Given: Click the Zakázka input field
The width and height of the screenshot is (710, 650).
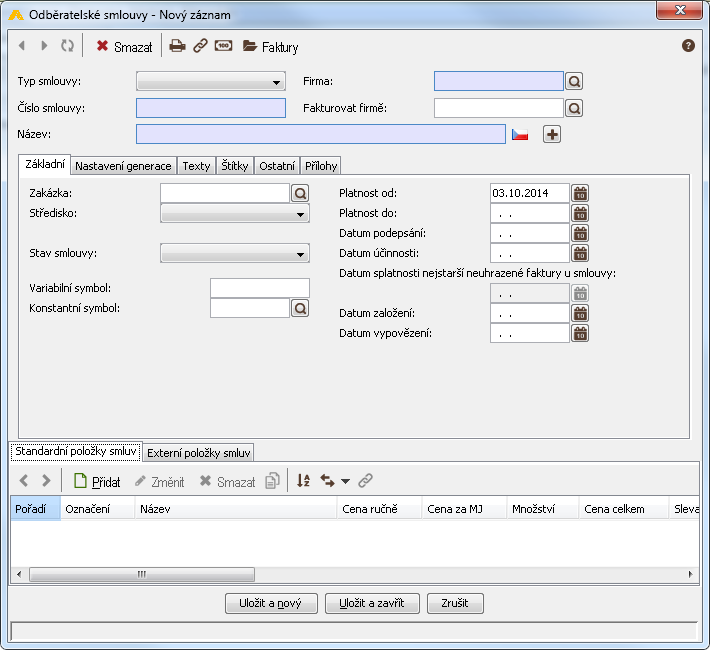Looking at the screenshot, I should (x=225, y=193).
